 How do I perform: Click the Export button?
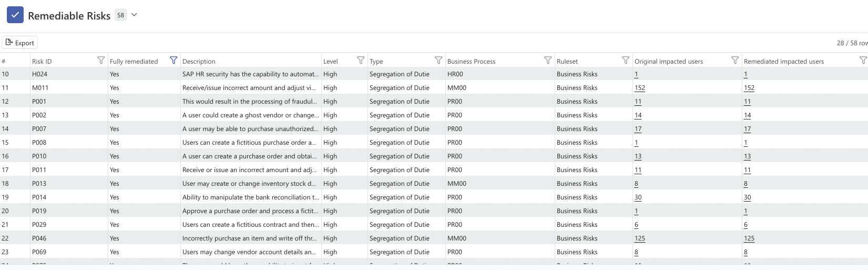[20, 43]
